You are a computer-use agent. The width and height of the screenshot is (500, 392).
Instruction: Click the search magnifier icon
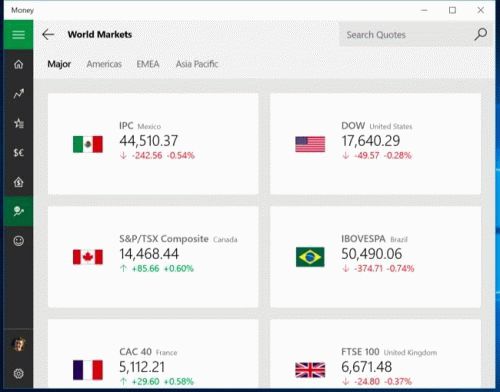(480, 34)
